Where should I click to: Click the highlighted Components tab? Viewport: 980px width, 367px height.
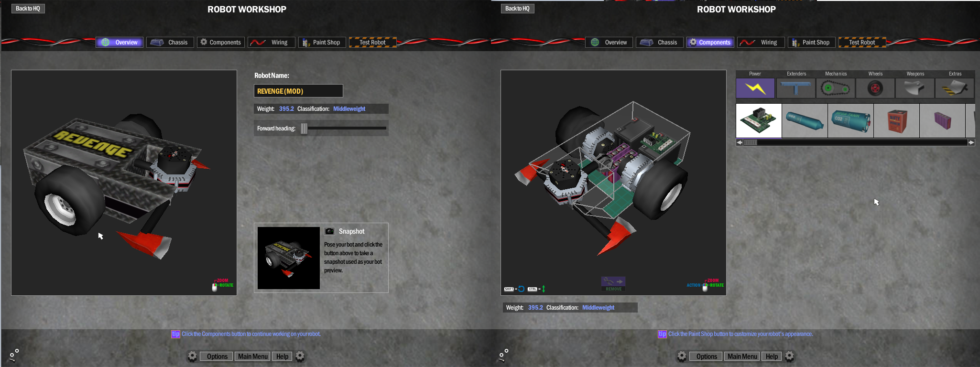tap(710, 43)
